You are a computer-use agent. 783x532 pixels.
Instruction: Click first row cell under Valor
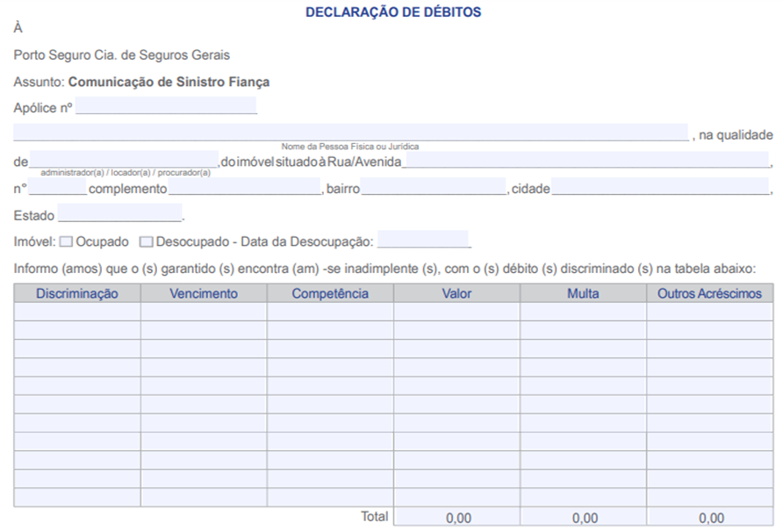tap(456, 312)
